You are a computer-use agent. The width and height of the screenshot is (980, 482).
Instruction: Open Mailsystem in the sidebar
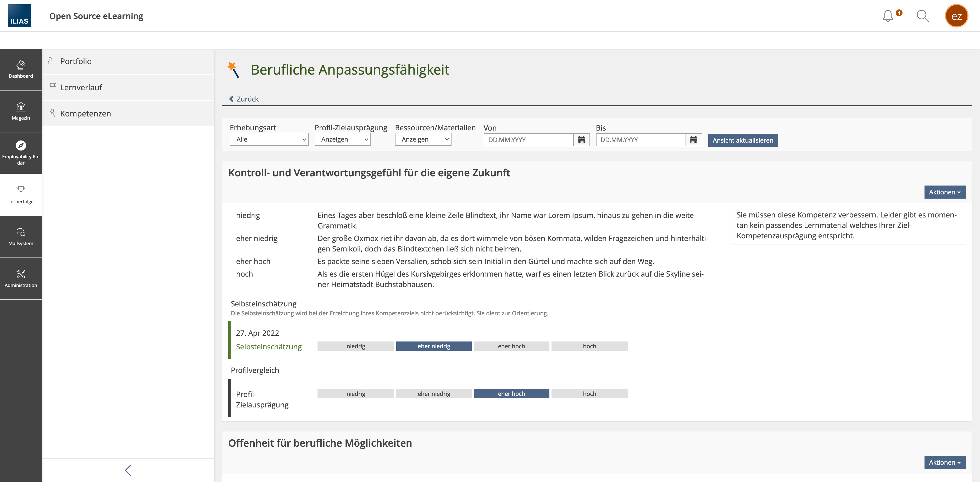point(20,237)
